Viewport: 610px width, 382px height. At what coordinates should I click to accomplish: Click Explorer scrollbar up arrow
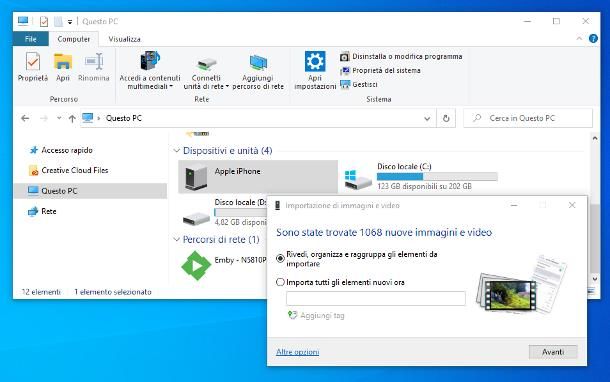tap(594, 138)
